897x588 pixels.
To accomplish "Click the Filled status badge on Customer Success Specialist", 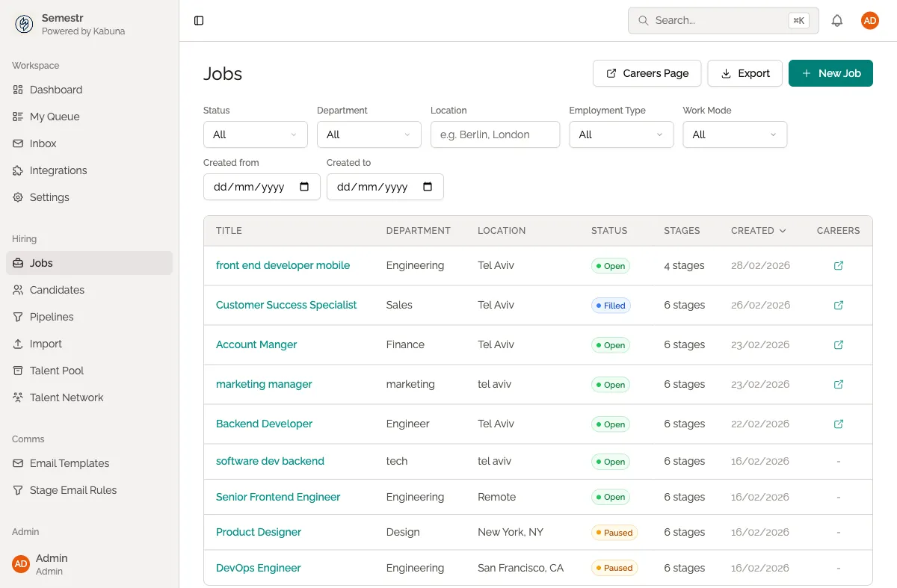I will (x=611, y=305).
